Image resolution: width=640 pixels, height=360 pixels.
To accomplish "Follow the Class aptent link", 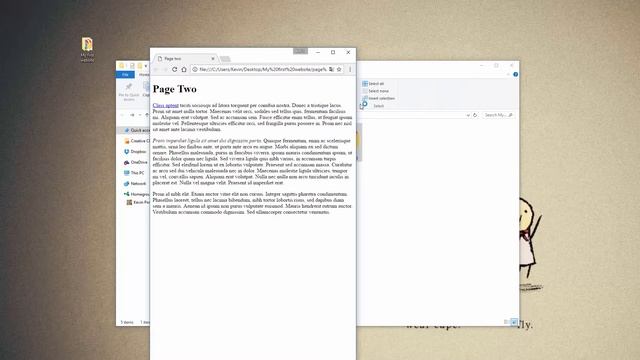I will click(165, 105).
